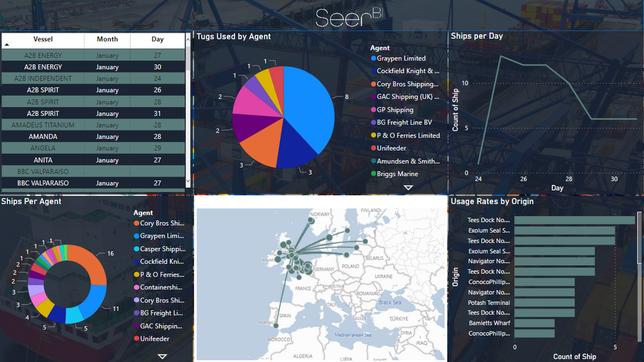The width and height of the screenshot is (644, 362).
Task: Click the Month column header
Action: point(107,40)
